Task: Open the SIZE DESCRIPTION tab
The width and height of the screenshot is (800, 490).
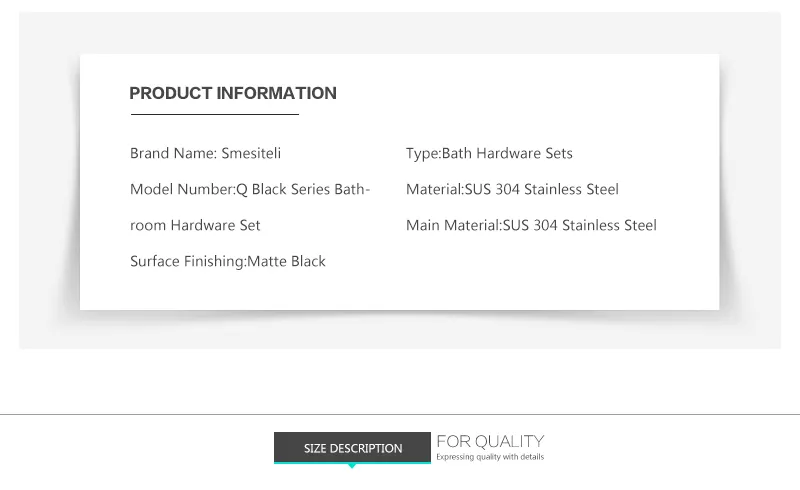Action: click(352, 447)
